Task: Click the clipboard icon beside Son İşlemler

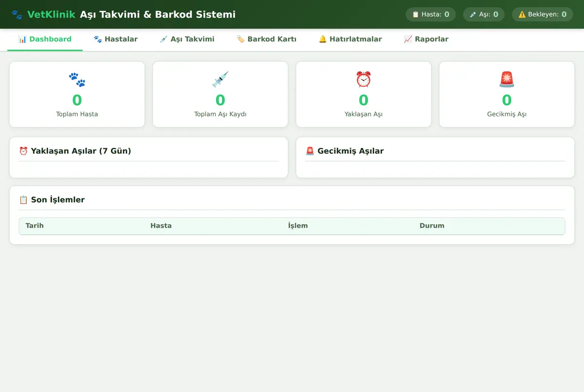Action: pos(23,200)
